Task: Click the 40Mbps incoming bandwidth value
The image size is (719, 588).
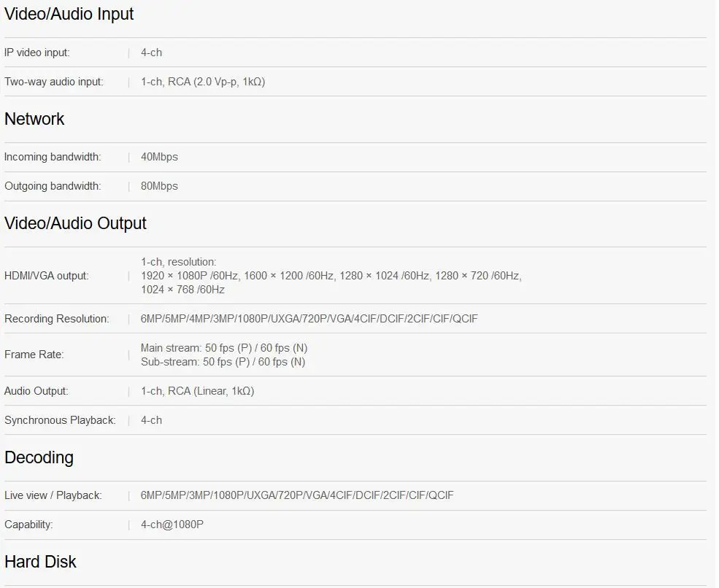Action: click(x=159, y=157)
